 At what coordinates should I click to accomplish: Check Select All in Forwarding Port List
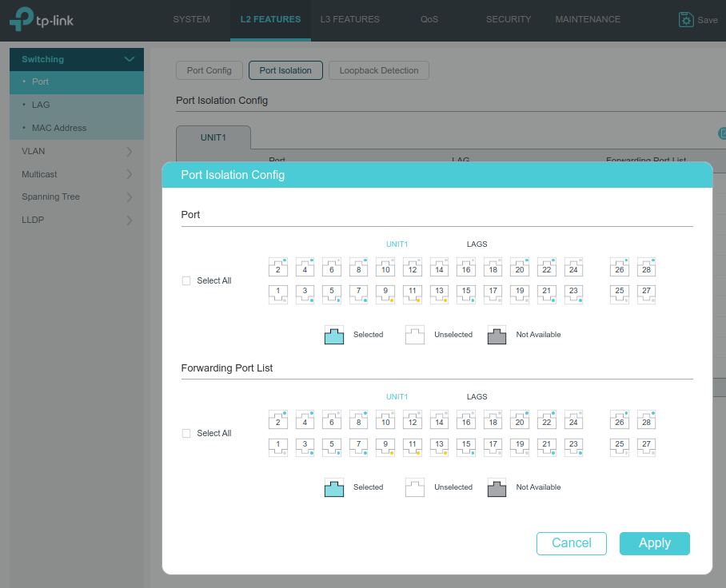coord(186,434)
